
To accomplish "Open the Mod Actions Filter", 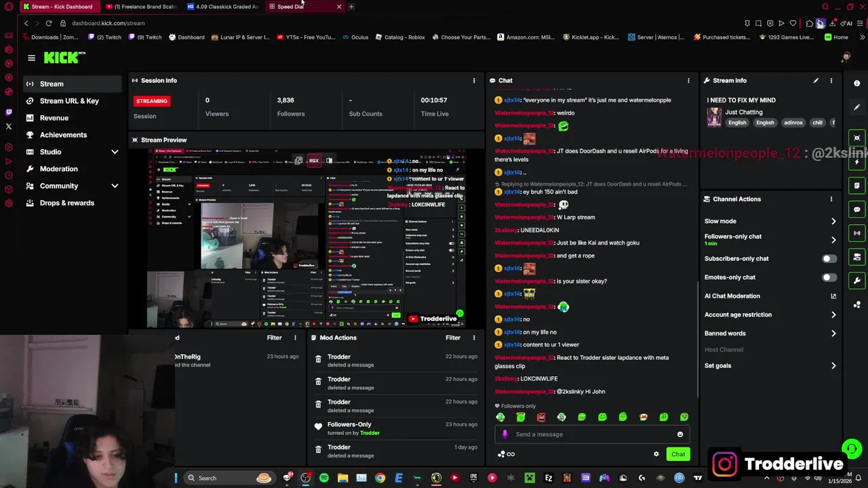I will [453, 338].
